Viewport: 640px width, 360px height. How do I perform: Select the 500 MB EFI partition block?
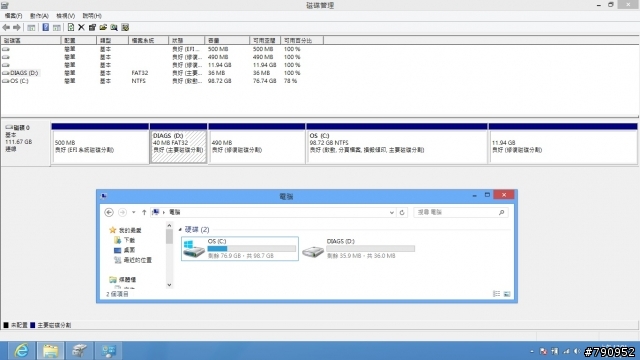[x=100, y=144]
